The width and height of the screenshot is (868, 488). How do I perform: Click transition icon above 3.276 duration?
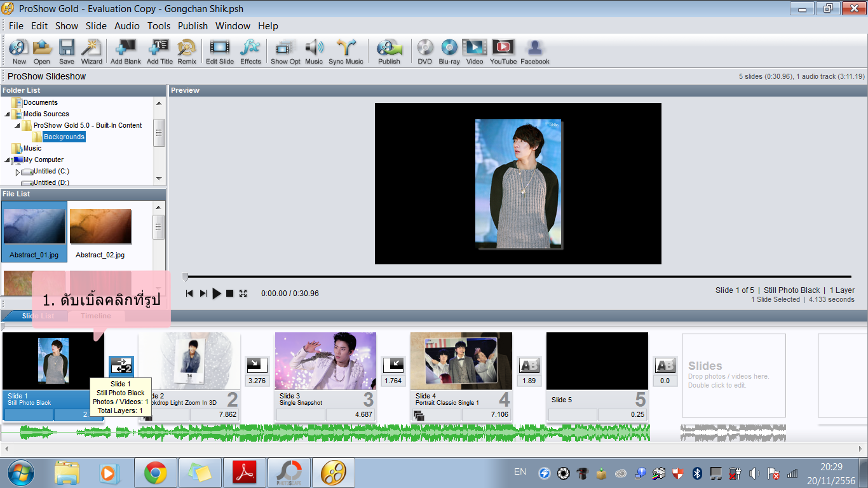tap(257, 365)
